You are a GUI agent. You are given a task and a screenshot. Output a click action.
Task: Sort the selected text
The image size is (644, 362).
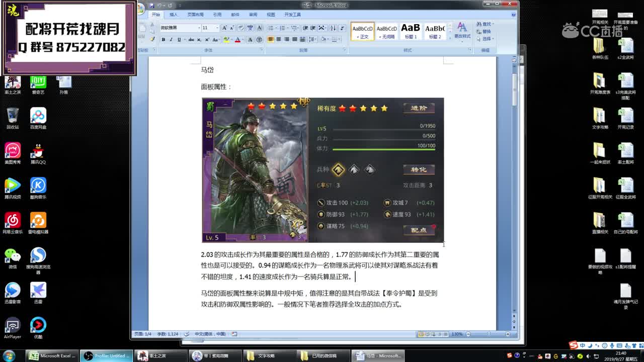pos(333,28)
